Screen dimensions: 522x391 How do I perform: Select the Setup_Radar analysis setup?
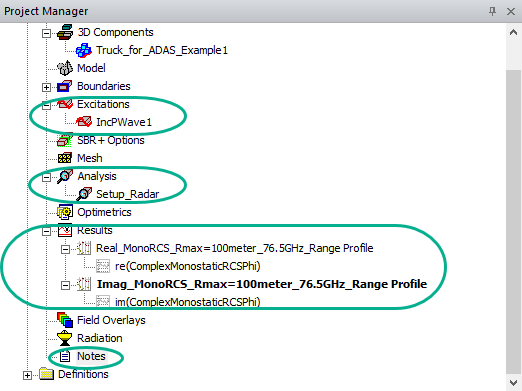point(128,194)
